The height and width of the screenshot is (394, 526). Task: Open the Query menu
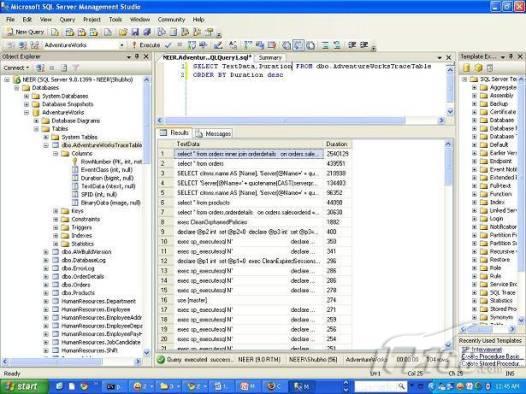click(x=67, y=19)
